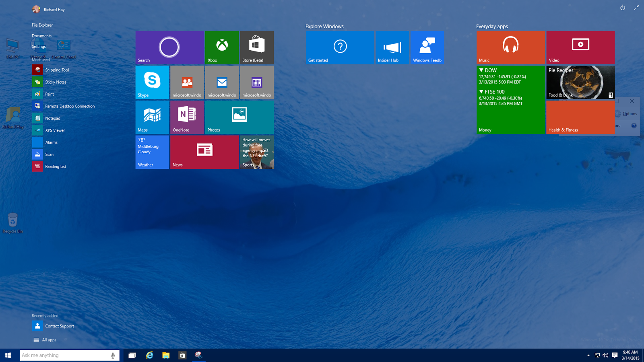Image resolution: width=644 pixels, height=362 pixels.
Task: Launch the Music tile
Action: (510, 47)
